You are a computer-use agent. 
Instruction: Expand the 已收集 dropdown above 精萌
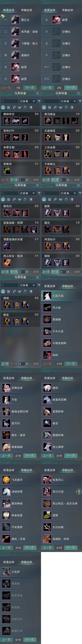click(28, 285)
